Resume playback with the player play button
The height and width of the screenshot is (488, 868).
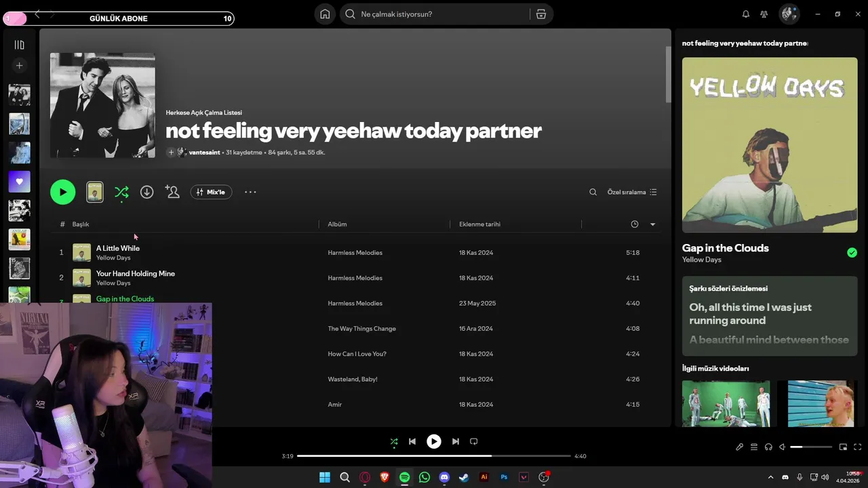(433, 441)
